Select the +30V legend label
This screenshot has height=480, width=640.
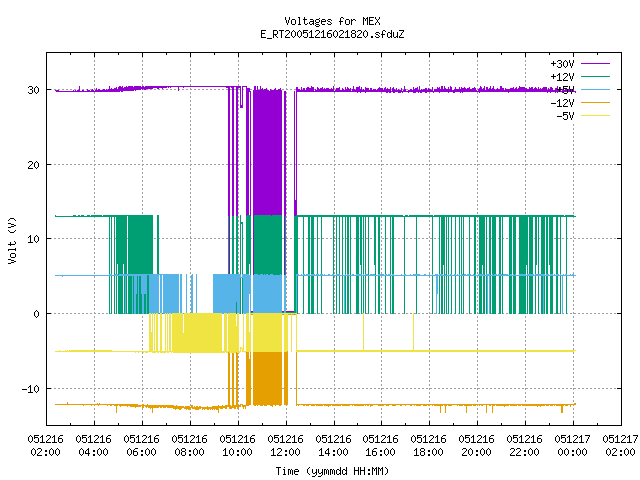(x=562, y=64)
